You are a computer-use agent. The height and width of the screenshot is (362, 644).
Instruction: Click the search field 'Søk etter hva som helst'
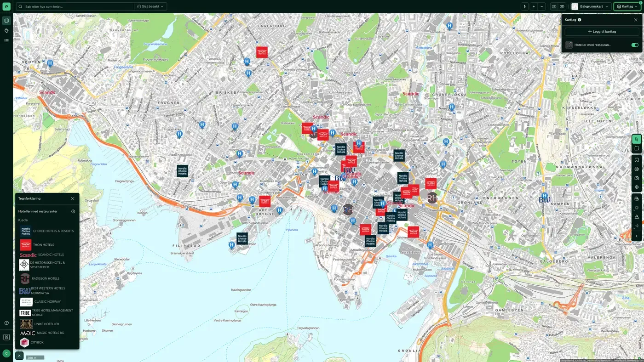75,6
